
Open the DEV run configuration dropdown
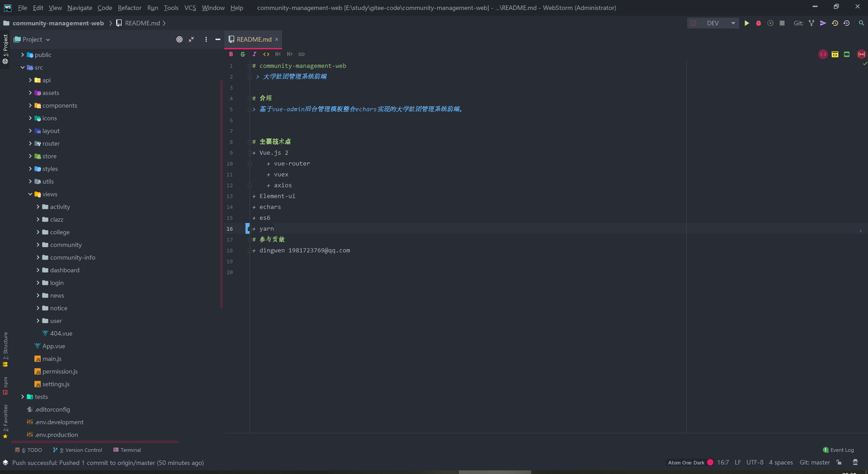[713, 23]
